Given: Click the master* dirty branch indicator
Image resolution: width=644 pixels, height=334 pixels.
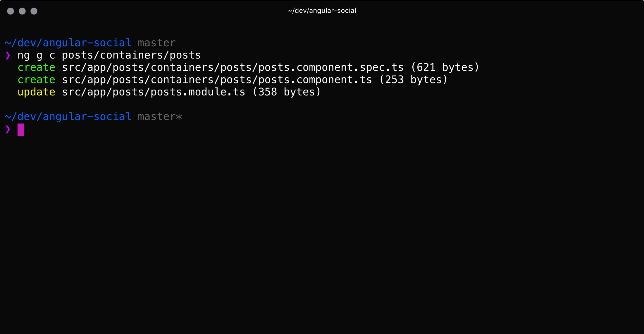Looking at the screenshot, I should pyautogui.click(x=160, y=117).
